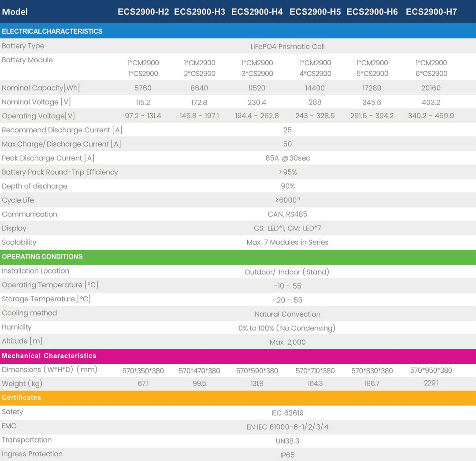The image size is (476, 461).
Task: Click the 5760 nominal capacity value
Action: 143,88
